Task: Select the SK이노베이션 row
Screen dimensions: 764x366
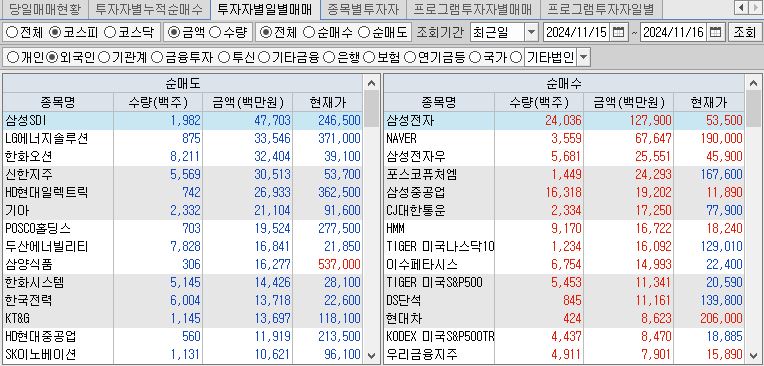Action: click(x=183, y=354)
